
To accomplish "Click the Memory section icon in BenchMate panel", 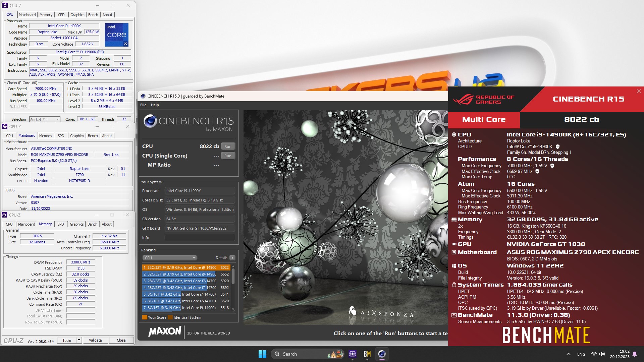I will point(454,220).
